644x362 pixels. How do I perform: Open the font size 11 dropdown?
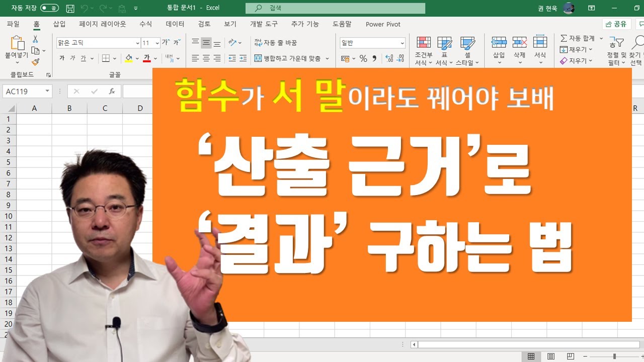click(157, 43)
